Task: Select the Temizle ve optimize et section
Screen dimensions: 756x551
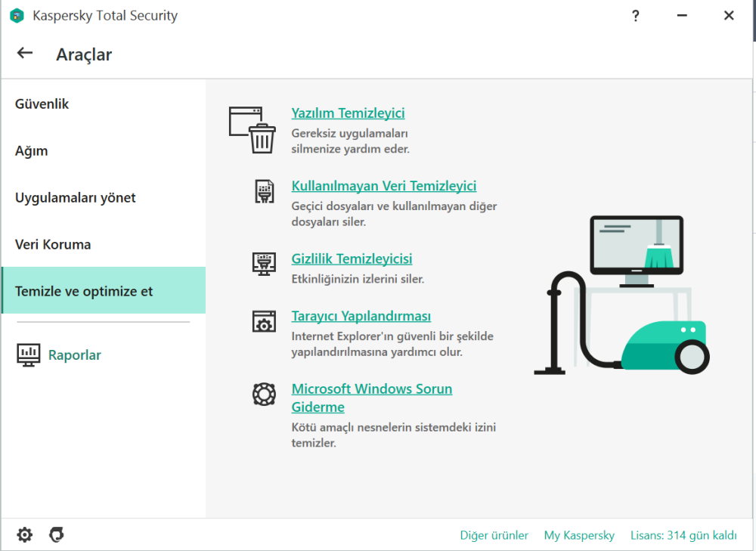Action: [104, 291]
